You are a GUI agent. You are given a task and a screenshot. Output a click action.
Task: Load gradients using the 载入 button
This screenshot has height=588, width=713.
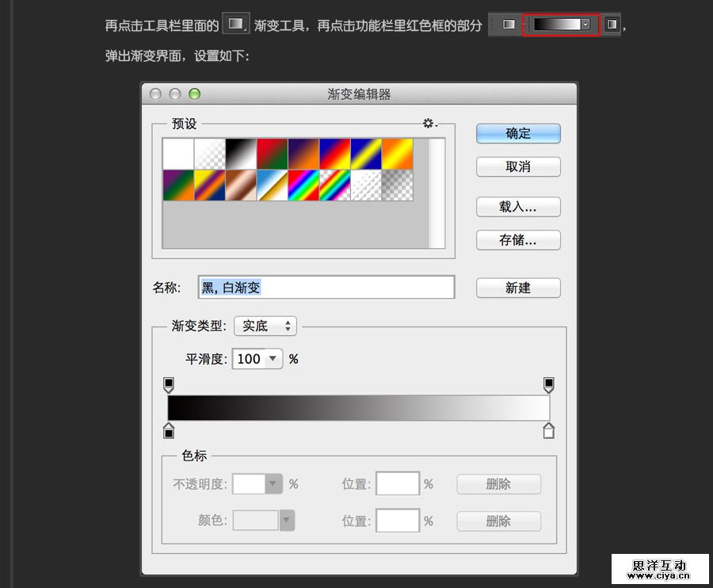coord(517,206)
